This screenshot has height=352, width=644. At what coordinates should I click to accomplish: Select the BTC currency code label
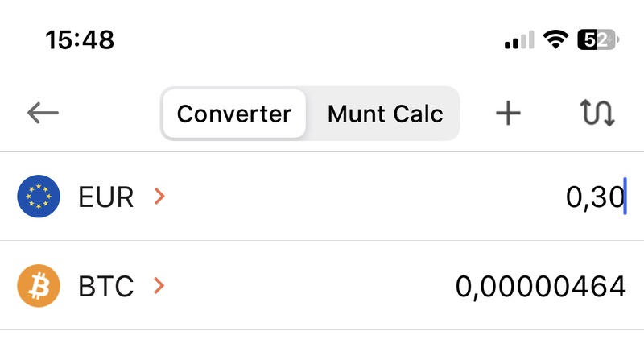105,286
